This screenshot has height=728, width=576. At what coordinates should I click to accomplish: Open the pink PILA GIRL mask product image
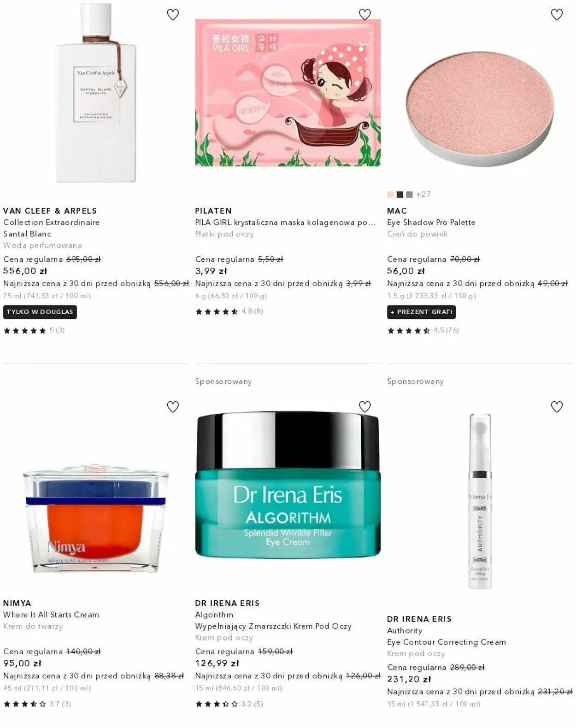pyautogui.click(x=288, y=93)
